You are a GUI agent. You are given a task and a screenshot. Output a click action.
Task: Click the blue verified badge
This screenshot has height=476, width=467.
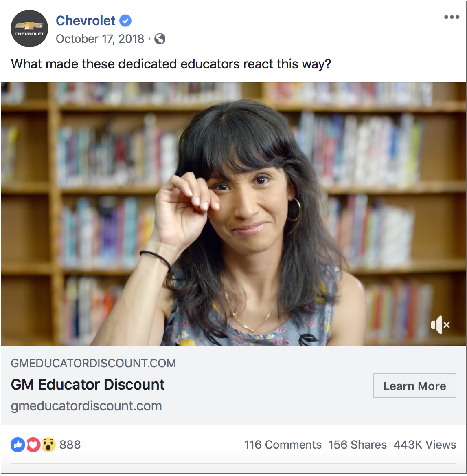click(125, 21)
